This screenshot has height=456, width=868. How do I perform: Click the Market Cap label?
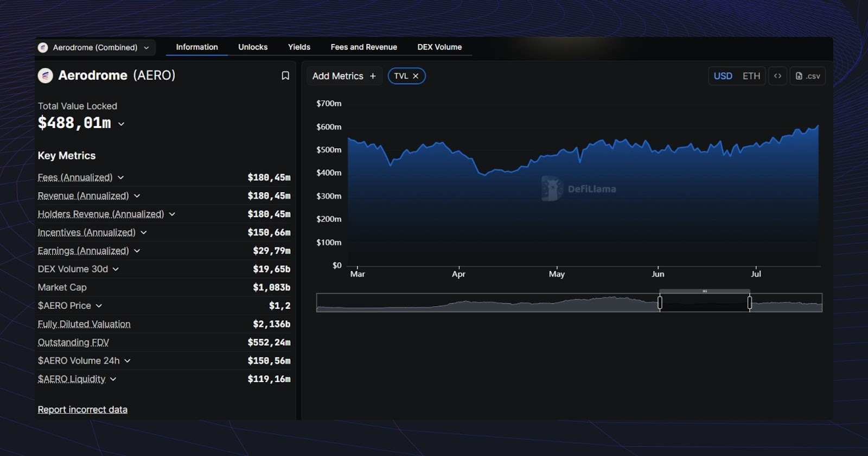click(x=62, y=287)
